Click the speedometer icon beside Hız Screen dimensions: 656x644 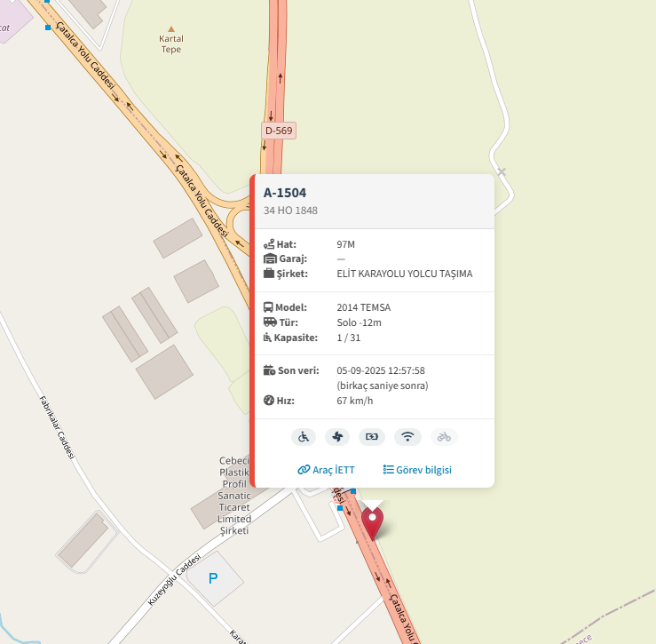[x=269, y=401]
